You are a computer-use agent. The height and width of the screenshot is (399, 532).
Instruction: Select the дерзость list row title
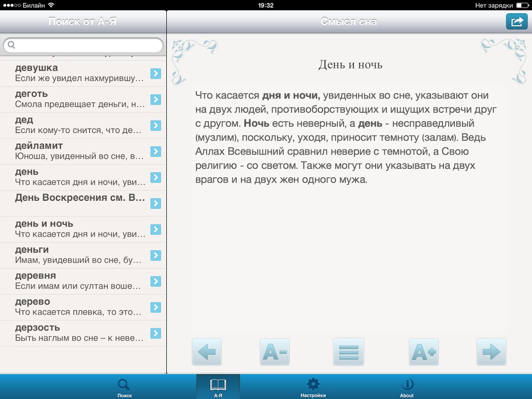pos(37,327)
